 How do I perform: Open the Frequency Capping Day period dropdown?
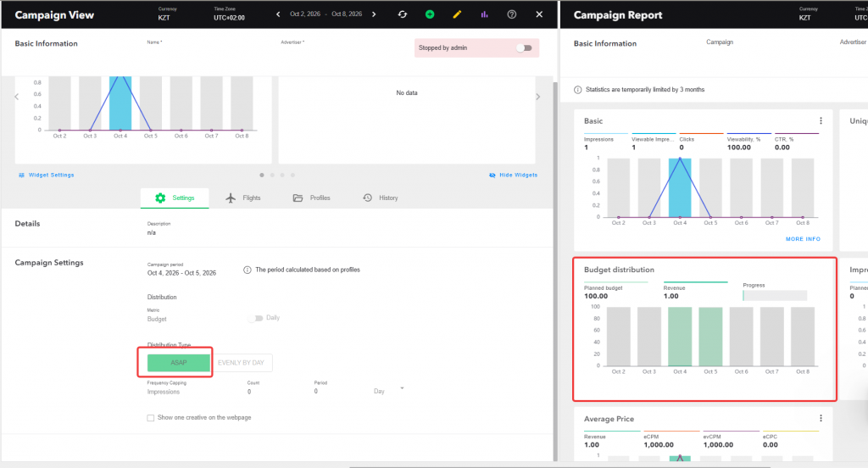click(x=389, y=391)
